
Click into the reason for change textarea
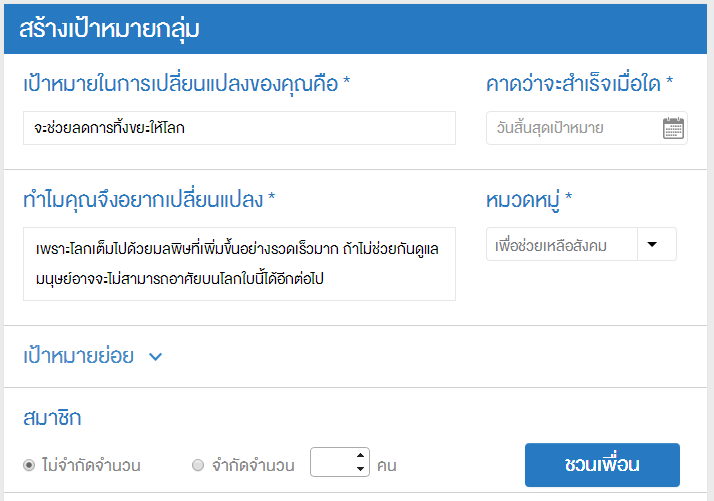239,264
